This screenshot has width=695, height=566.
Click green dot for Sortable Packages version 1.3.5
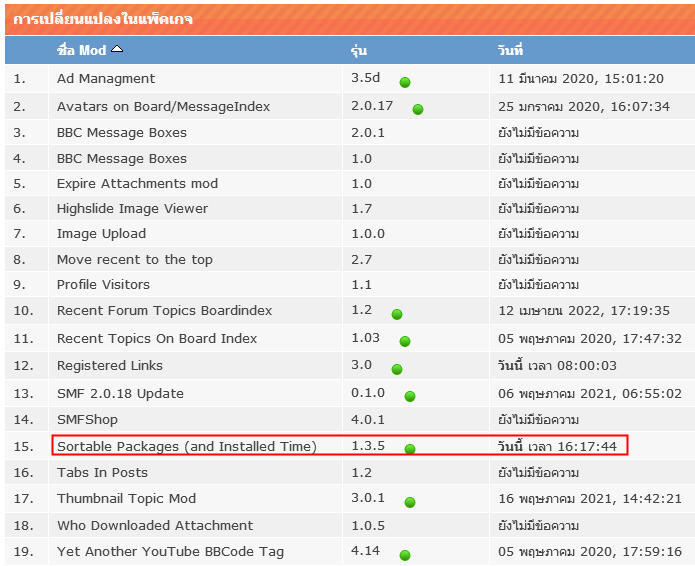click(410, 449)
